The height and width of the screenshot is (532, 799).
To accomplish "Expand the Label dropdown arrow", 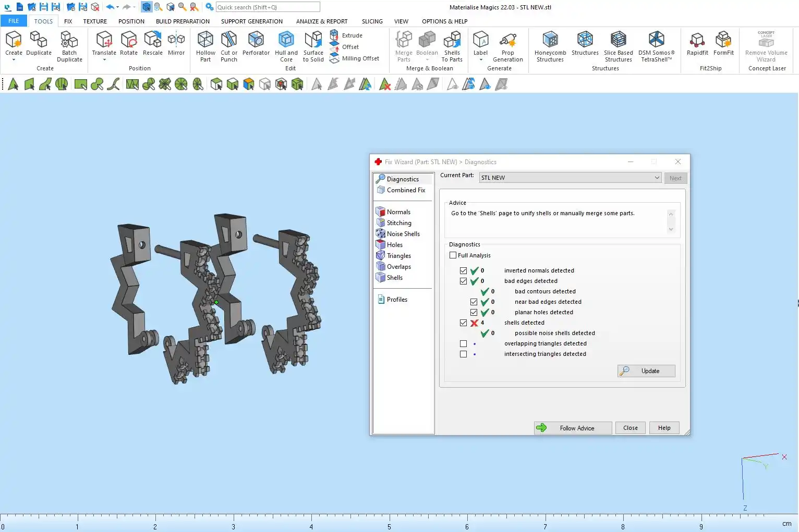I will [x=480, y=60].
